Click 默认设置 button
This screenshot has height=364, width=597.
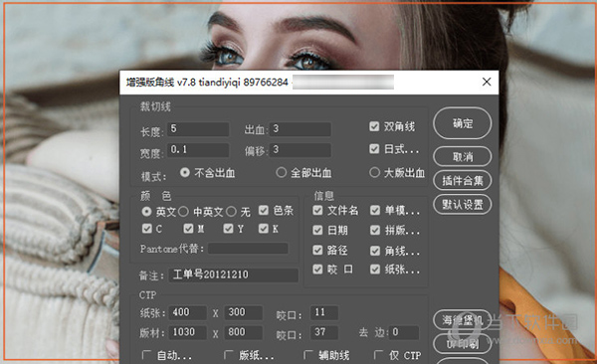463,205
